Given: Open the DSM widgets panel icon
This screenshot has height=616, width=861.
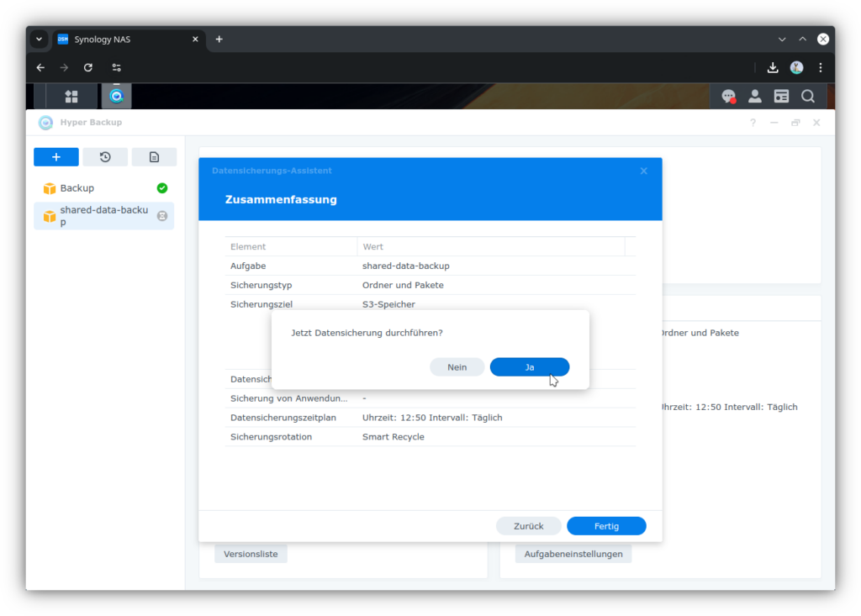Looking at the screenshot, I should point(781,97).
